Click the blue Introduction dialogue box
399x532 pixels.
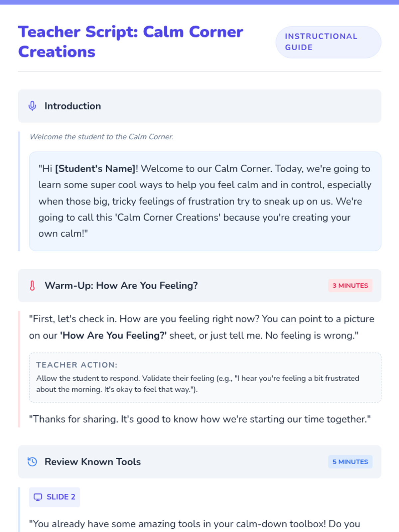tap(205, 201)
